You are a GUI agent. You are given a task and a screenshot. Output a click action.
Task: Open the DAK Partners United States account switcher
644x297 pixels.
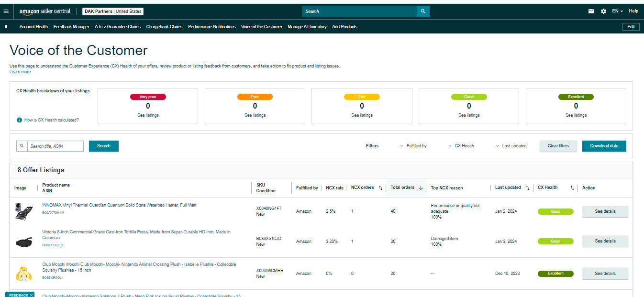[112, 11]
